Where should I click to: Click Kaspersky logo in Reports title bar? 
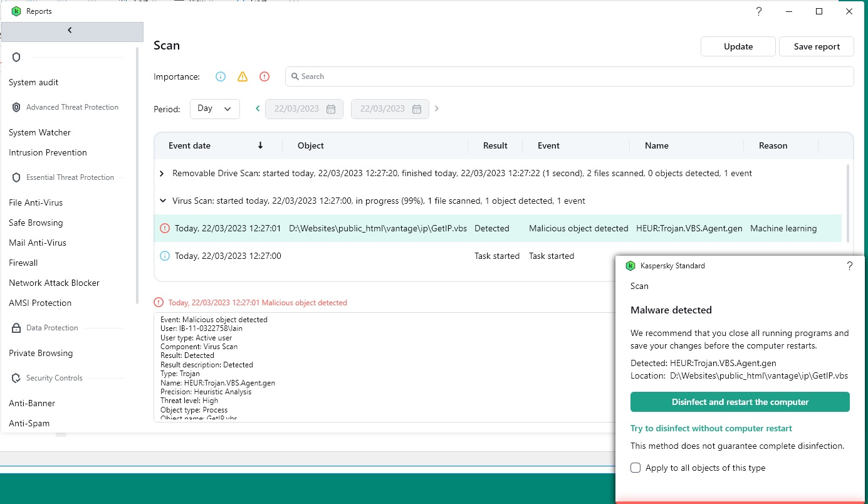(x=16, y=11)
